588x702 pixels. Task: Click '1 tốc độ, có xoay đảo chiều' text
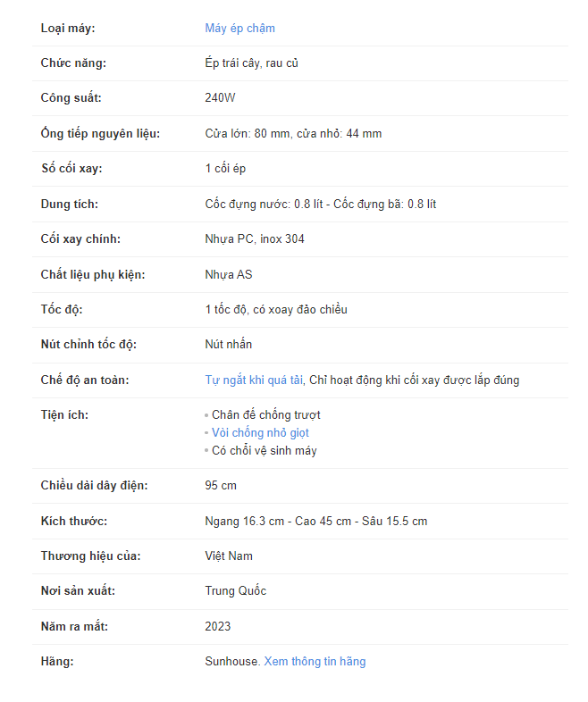pyautogui.click(x=275, y=310)
